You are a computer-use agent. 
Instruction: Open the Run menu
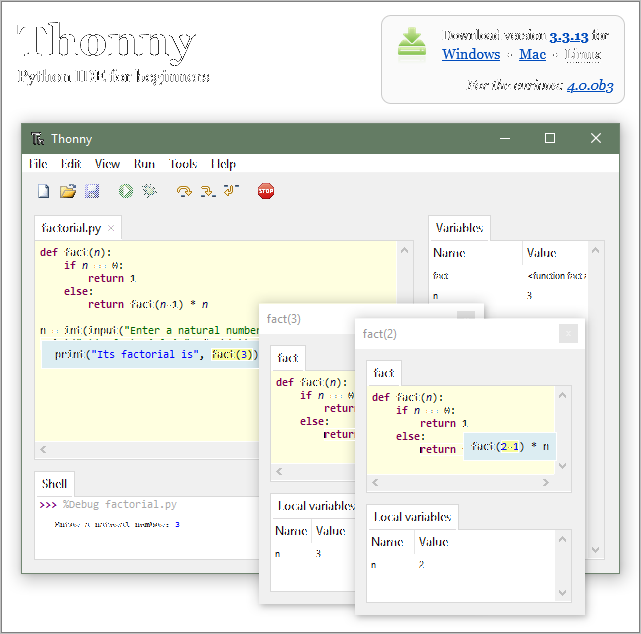pyautogui.click(x=144, y=164)
